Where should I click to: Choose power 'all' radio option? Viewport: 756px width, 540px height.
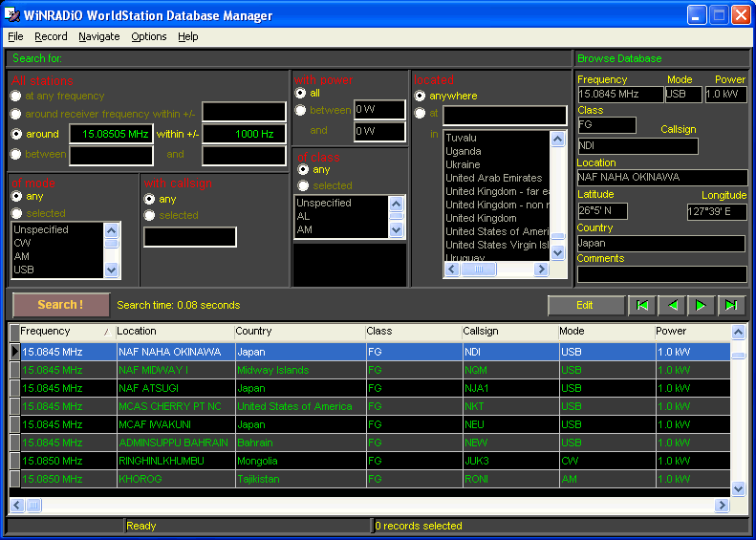[x=300, y=93]
